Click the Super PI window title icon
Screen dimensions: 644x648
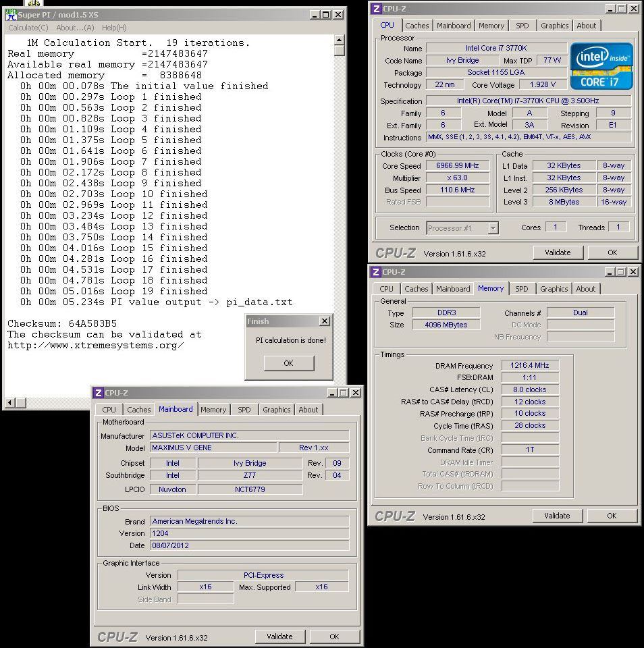[11, 14]
